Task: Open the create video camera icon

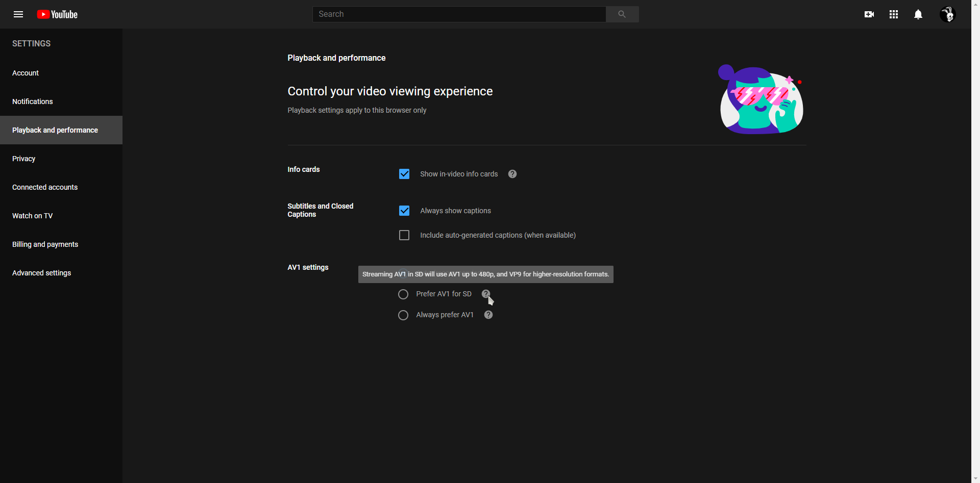Action: pos(869,14)
